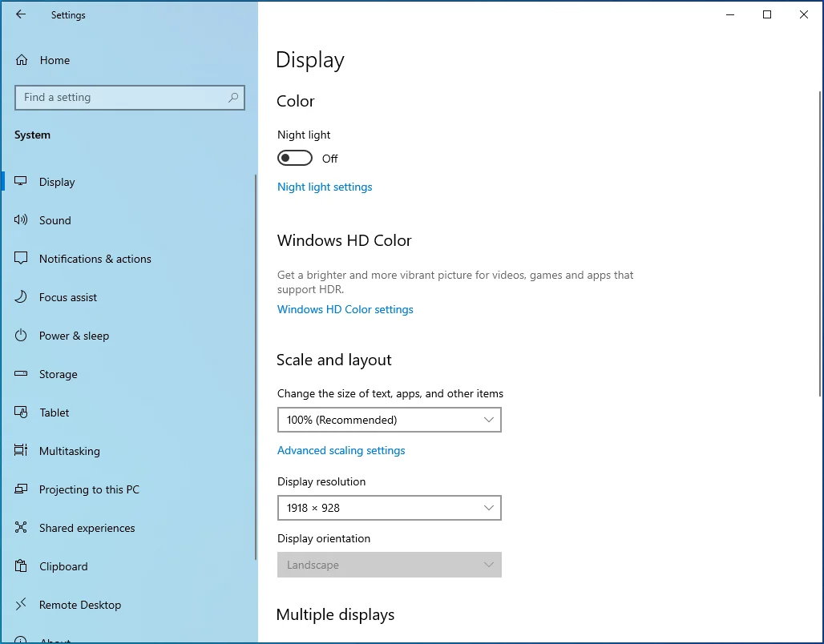Click the Projecting to this PC icon

(21, 489)
